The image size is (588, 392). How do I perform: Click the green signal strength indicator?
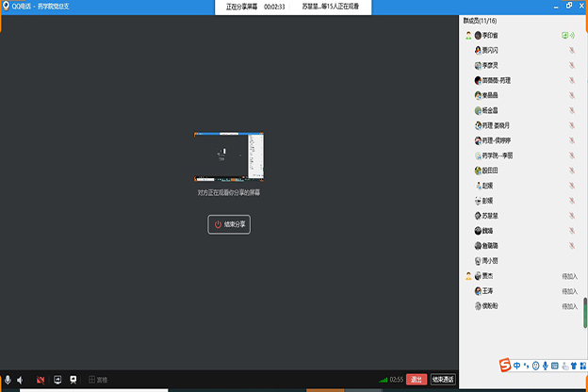[383, 380]
